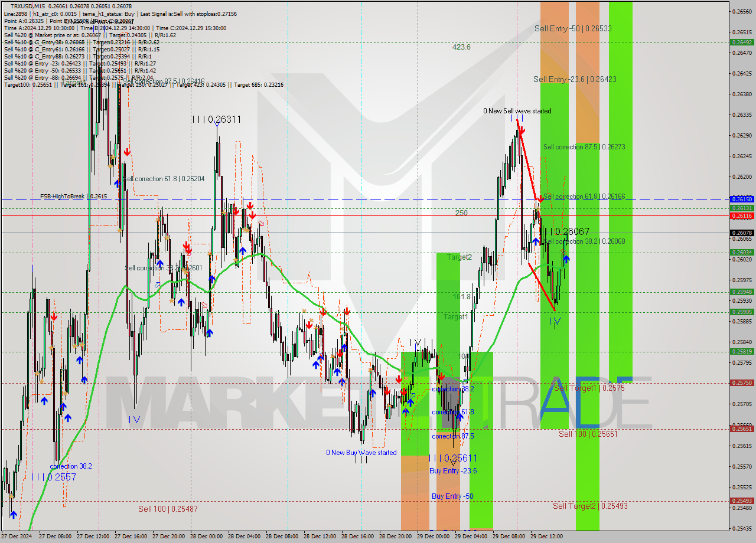Select the wave label 0.26311

(x=224, y=119)
